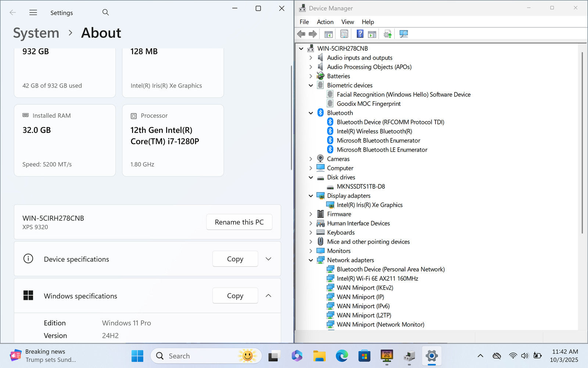Expand the Cameras device category
Screen dimensions: 588x368
pos(311,159)
